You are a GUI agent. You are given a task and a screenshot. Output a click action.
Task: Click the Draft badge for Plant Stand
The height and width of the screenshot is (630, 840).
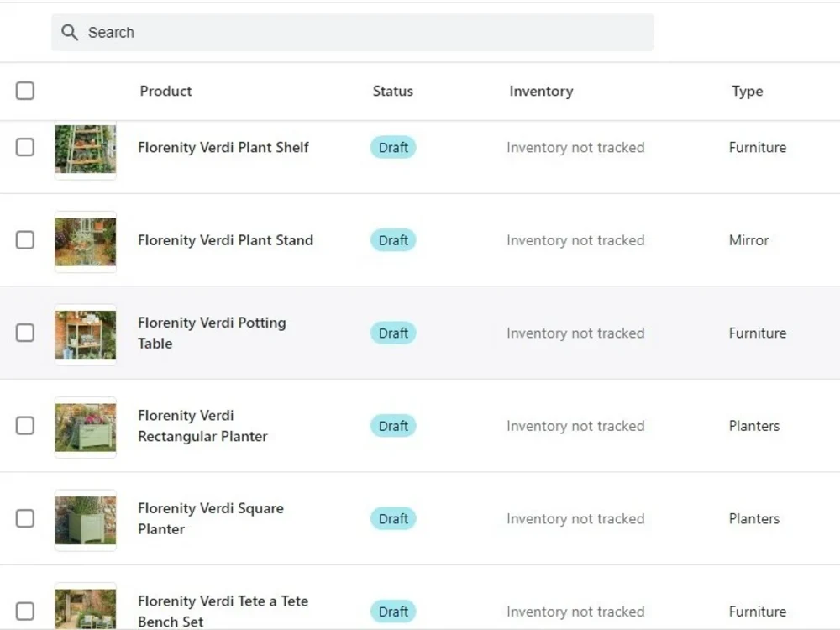point(393,240)
